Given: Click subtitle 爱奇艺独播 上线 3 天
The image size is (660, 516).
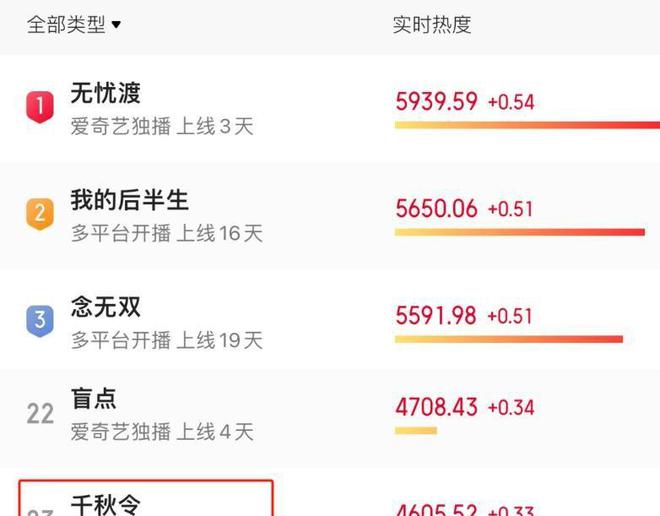Looking at the screenshot, I should coord(162,126).
